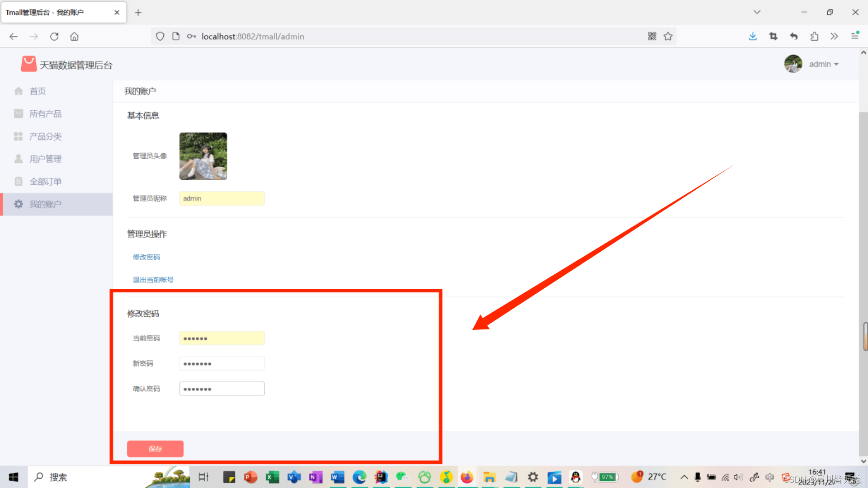868x488 pixels.
Task: Click the 退出当前帐号 link
Action: tap(153, 280)
